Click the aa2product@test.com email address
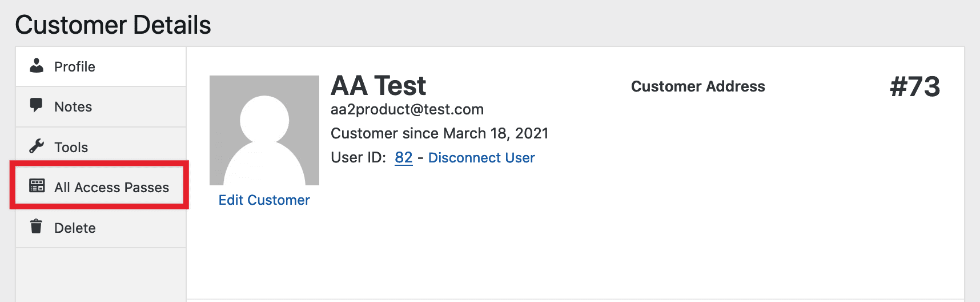 pos(407,109)
